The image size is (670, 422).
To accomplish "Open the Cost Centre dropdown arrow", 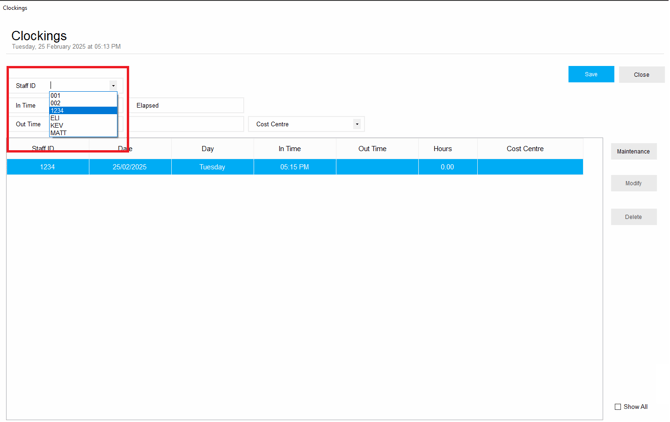I will click(357, 125).
